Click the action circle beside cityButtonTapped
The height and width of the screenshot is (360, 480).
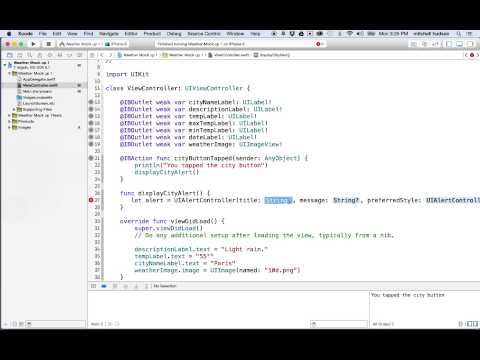click(91, 158)
